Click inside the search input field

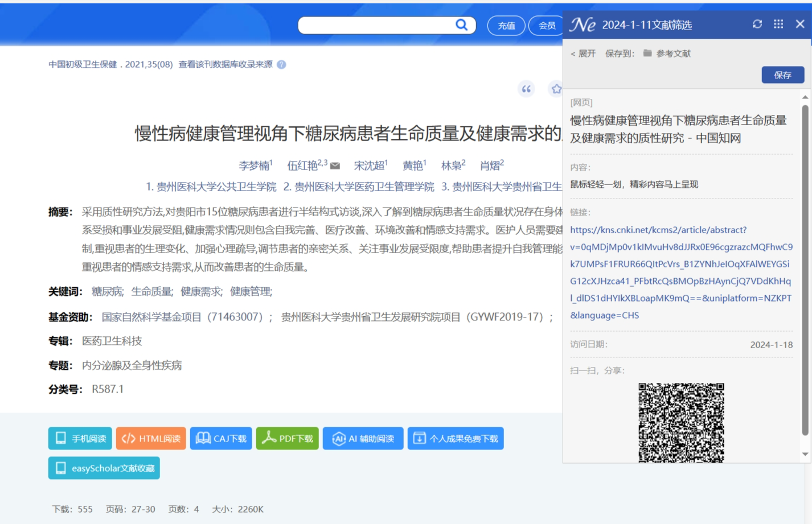(376, 25)
